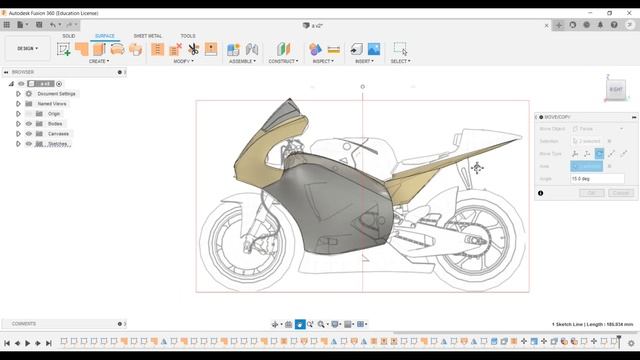Open the INSERT dropdown menu
The width and height of the screenshot is (640, 360).
point(364,61)
